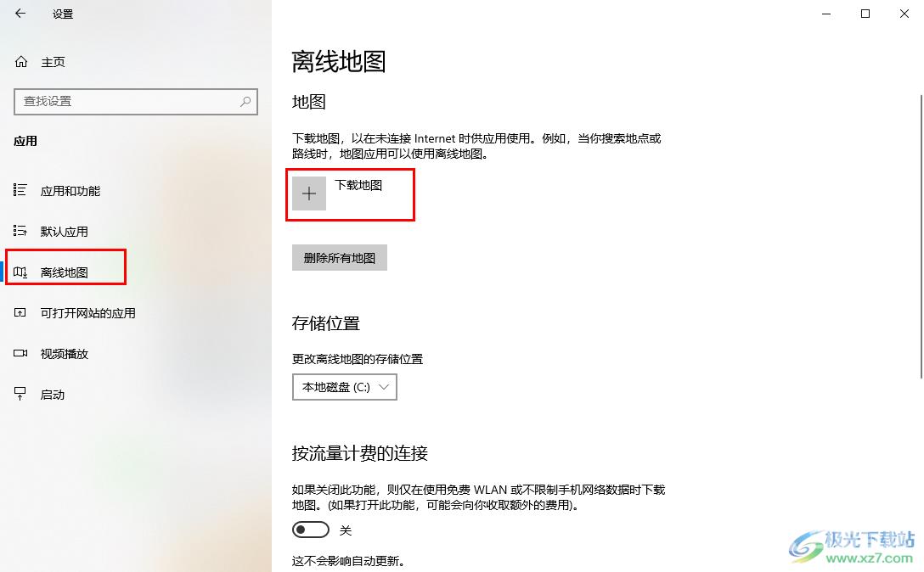Open the Home (主页) icon

click(x=21, y=62)
